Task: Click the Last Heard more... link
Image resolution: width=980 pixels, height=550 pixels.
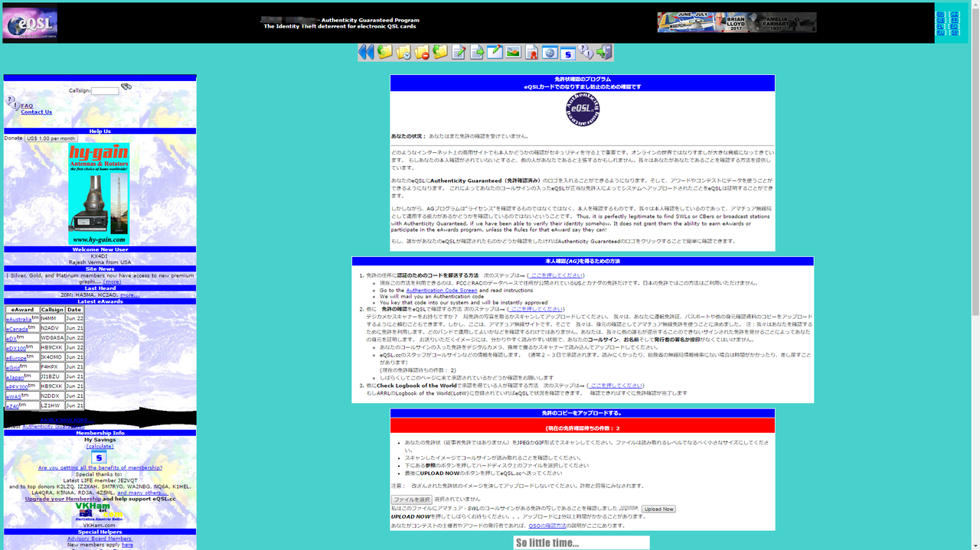Action: (129, 295)
